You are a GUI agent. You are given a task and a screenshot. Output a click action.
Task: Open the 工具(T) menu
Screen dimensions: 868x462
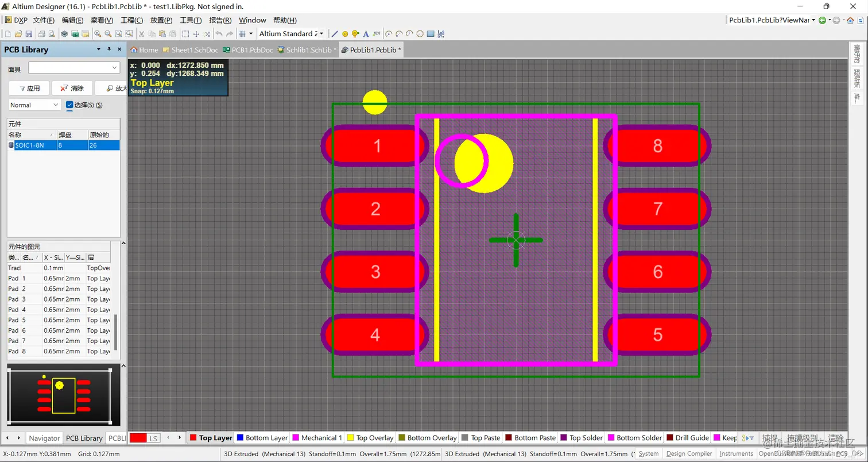click(191, 20)
